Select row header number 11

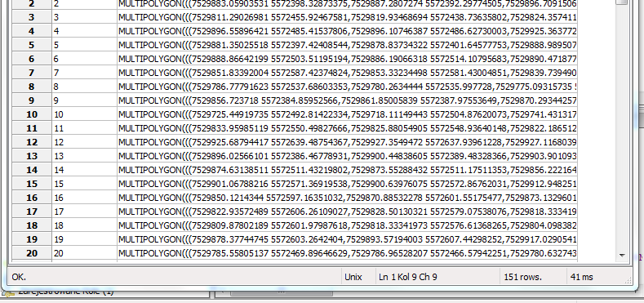pos(32,128)
